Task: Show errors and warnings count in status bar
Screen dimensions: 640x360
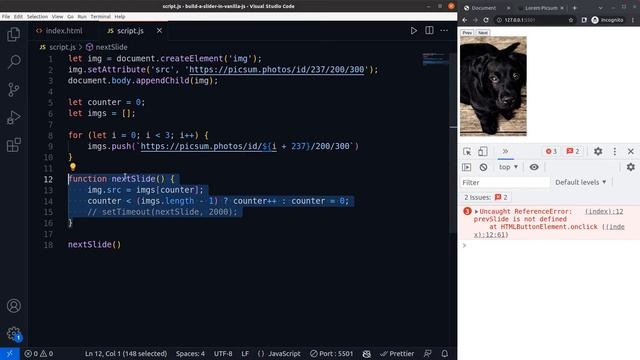Action: pyautogui.click(x=39, y=353)
